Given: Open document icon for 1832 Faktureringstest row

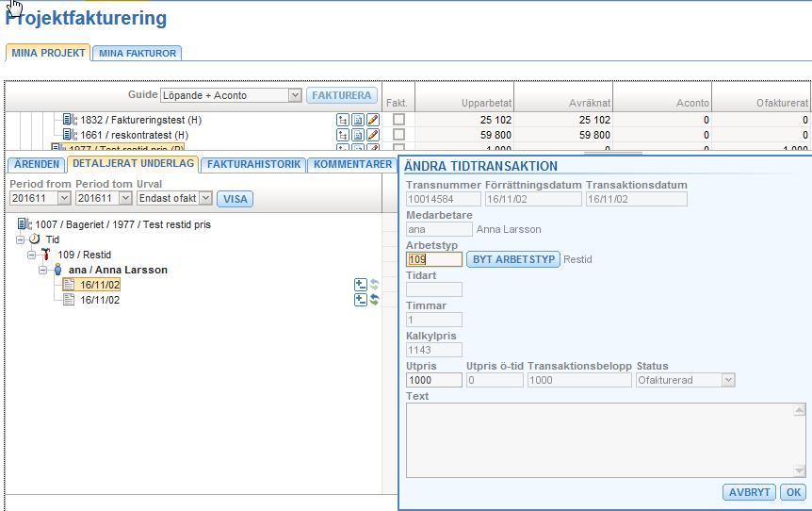Looking at the screenshot, I should click(x=358, y=120).
